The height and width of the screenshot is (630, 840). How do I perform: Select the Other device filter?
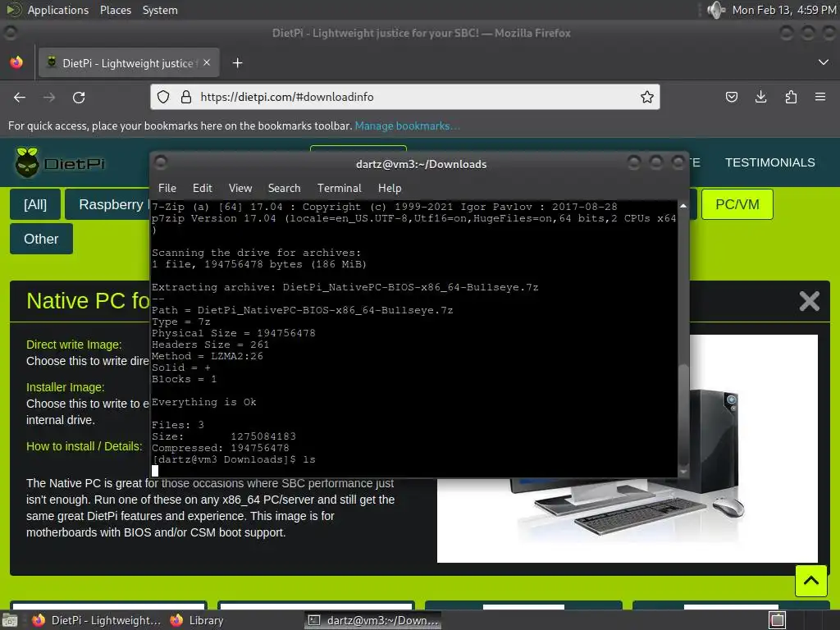pos(41,239)
